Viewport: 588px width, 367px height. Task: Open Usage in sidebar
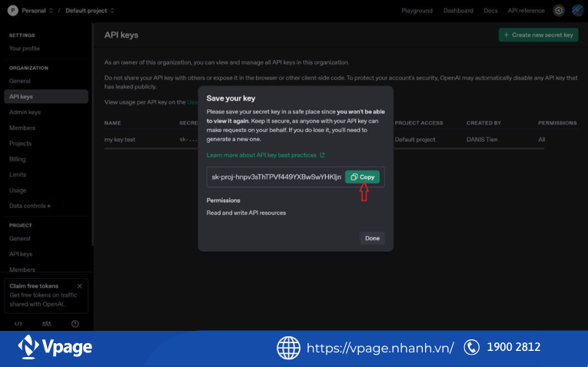tap(18, 190)
